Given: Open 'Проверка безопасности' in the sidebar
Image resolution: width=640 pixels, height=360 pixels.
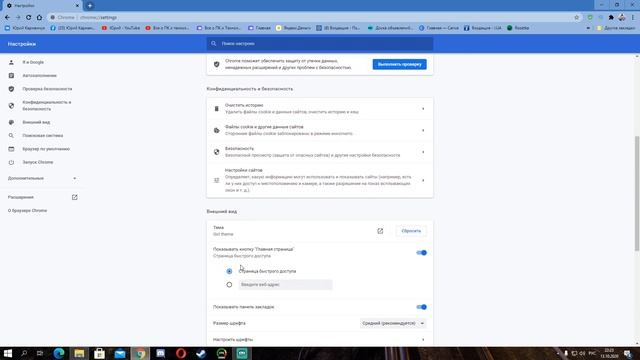Looking at the screenshot, I should pos(47,89).
